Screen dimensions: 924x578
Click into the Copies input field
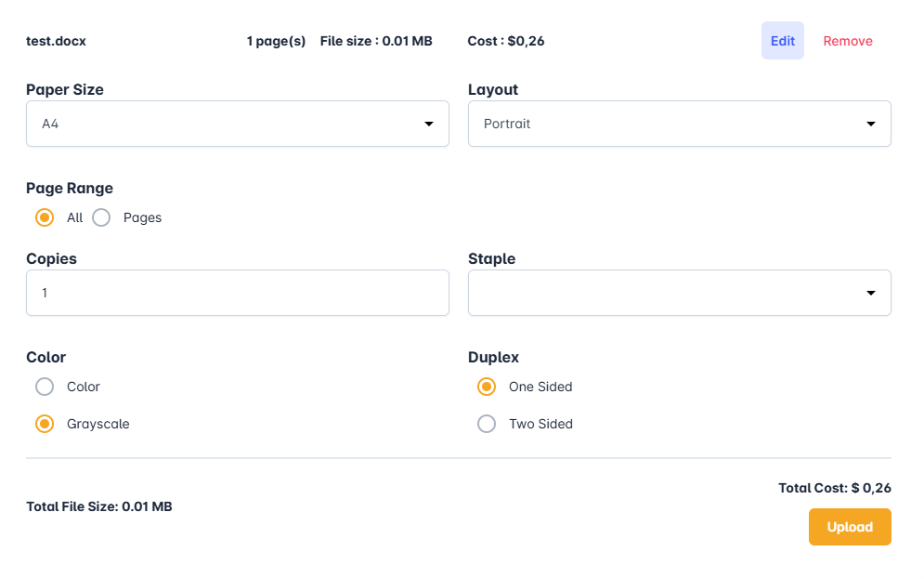point(237,293)
